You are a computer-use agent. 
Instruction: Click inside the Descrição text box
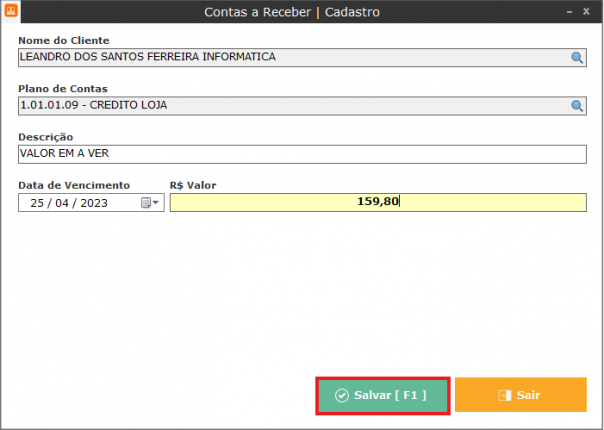click(300, 154)
